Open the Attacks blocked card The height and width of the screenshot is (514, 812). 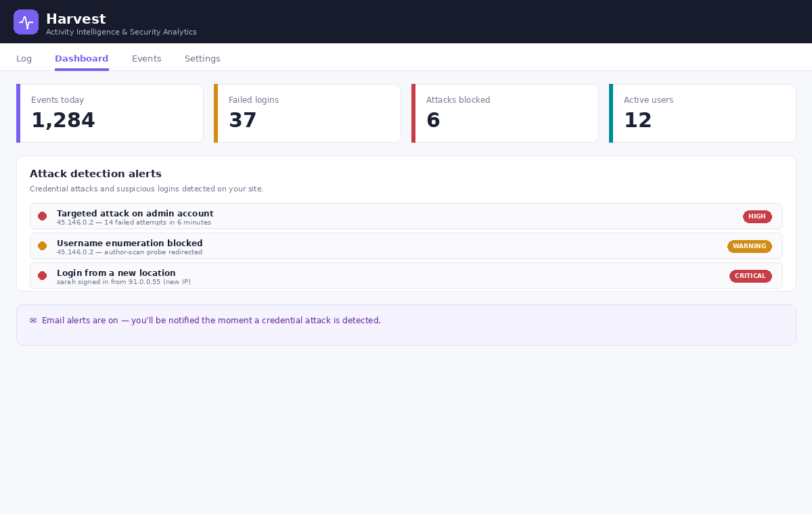tap(505, 114)
